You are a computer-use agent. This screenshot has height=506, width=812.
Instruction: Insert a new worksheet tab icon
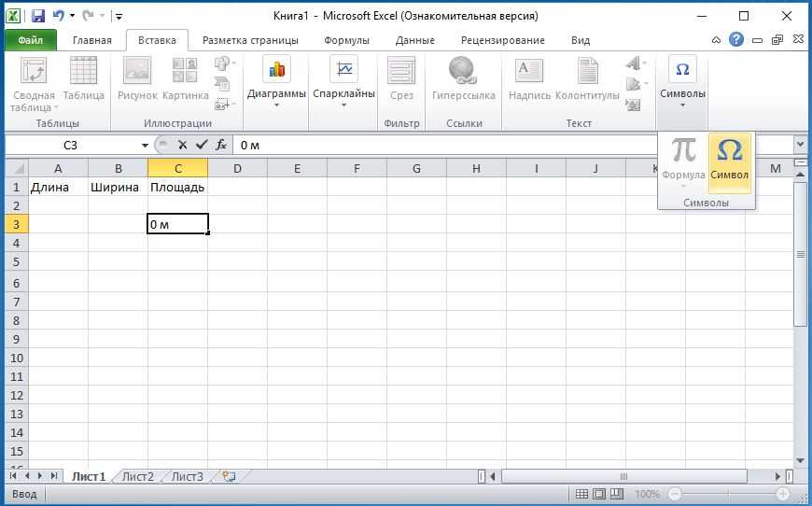pos(228,476)
